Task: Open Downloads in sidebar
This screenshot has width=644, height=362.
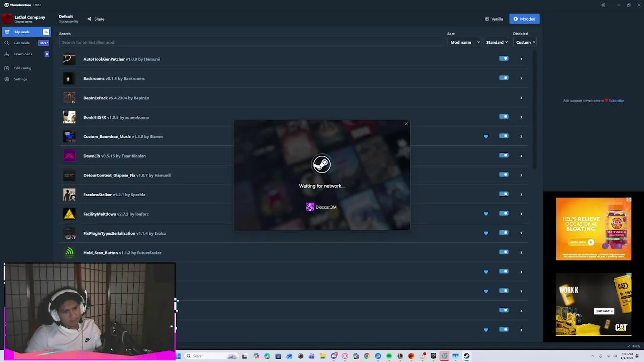Action: click(26, 54)
